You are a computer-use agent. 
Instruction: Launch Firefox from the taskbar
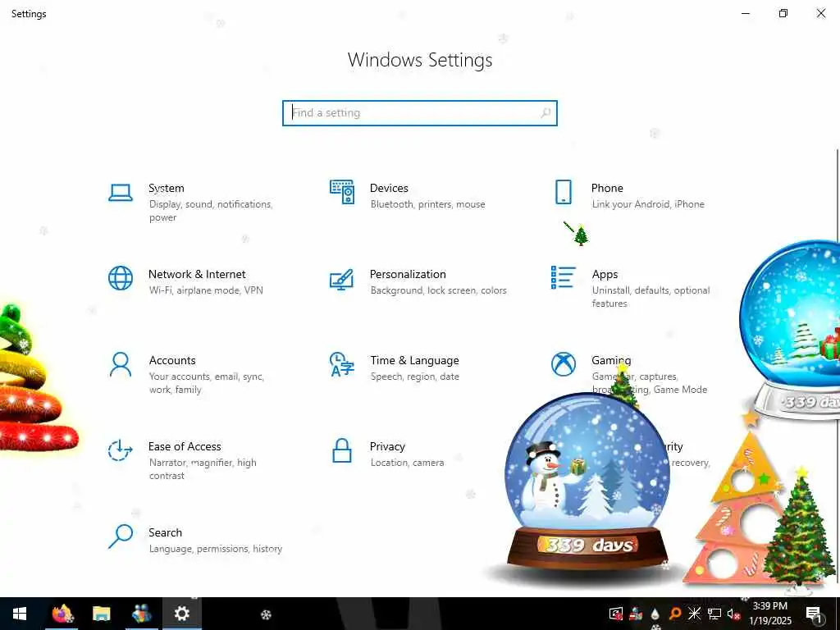[x=62, y=614]
